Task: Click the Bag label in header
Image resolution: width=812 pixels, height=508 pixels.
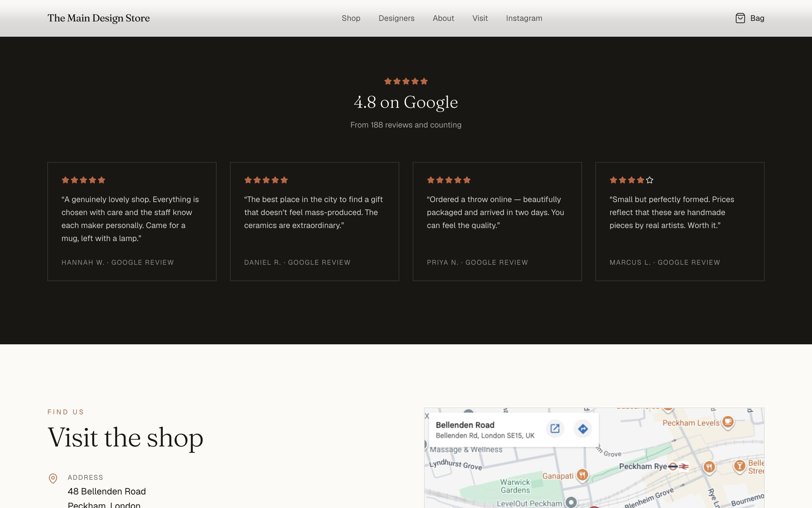Action: tap(757, 18)
